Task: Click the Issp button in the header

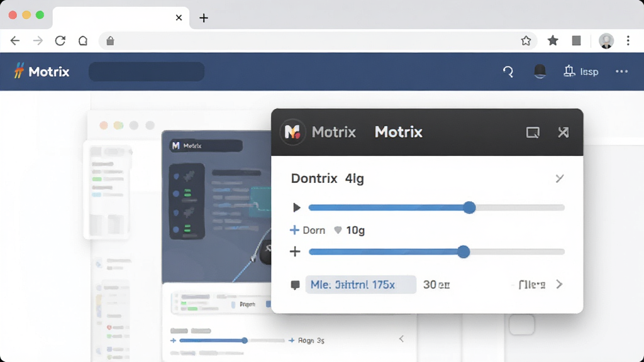Action: click(x=581, y=72)
